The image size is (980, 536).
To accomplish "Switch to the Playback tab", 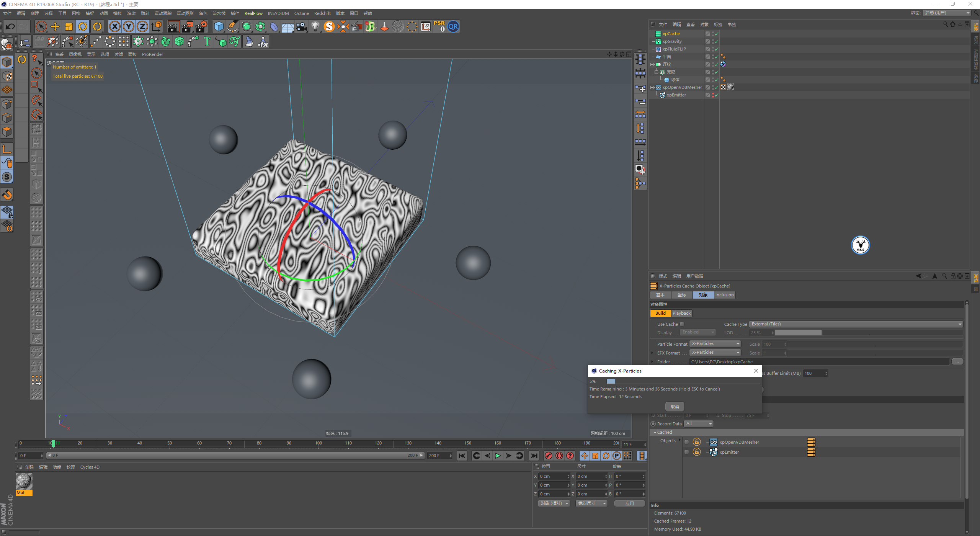I will [681, 313].
